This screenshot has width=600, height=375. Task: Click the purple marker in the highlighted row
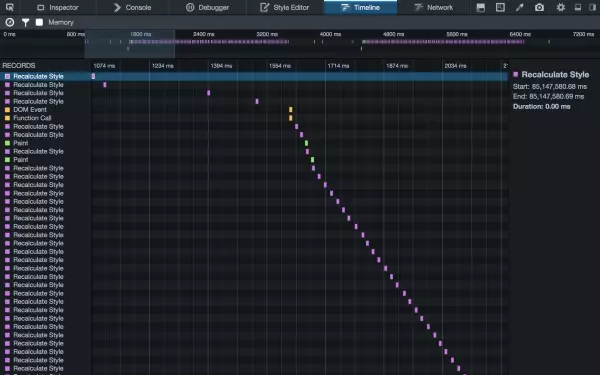pos(93,76)
